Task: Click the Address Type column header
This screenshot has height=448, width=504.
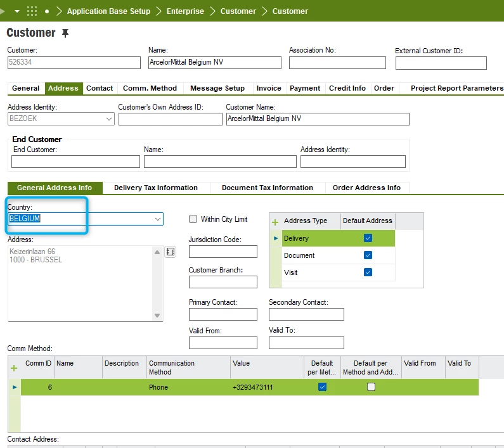Action: (311, 221)
